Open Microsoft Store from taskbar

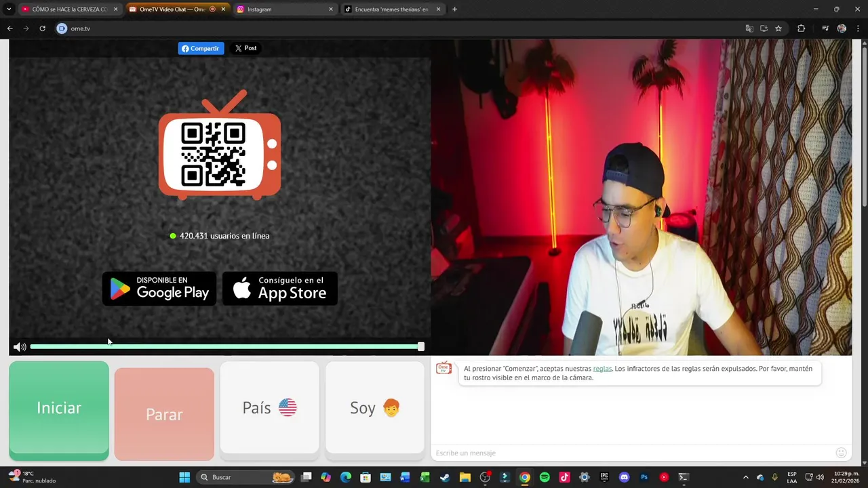pos(366,477)
